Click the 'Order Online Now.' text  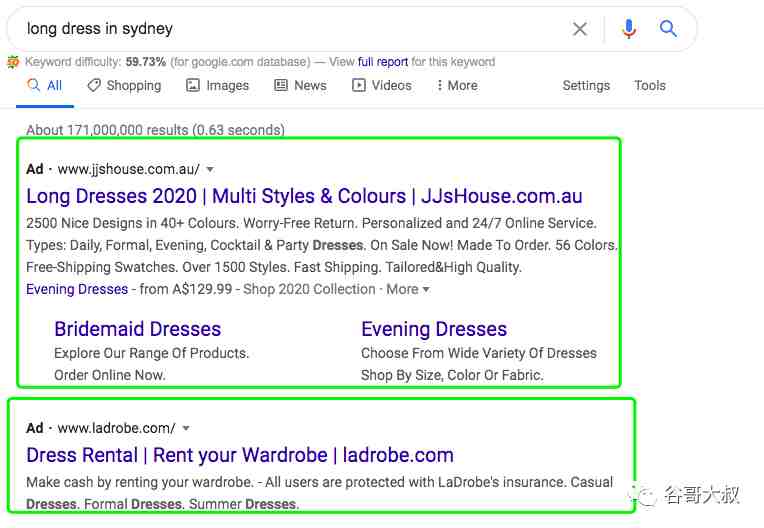[x=110, y=375]
